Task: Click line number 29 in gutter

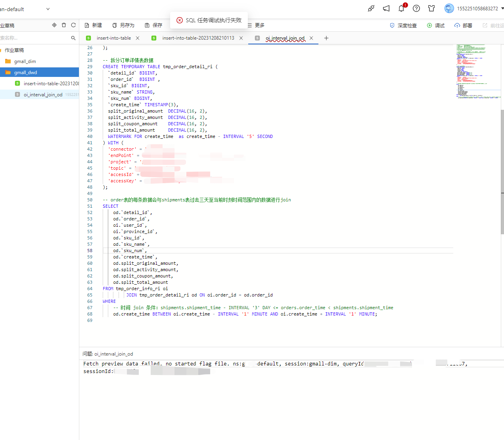Action: [90, 67]
